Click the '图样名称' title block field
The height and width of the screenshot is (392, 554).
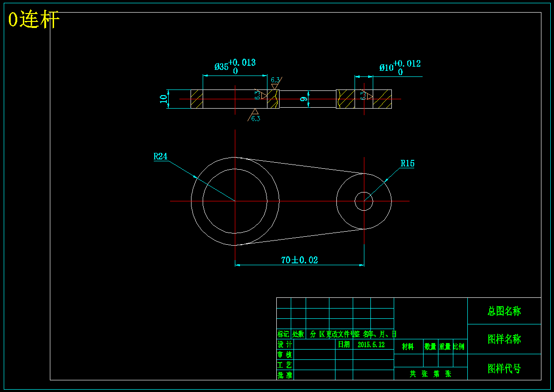click(504, 339)
